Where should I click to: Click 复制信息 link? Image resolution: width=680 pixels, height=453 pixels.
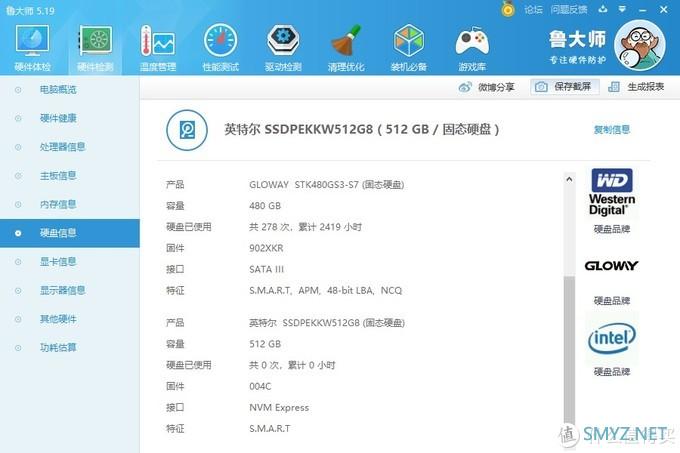(x=612, y=130)
